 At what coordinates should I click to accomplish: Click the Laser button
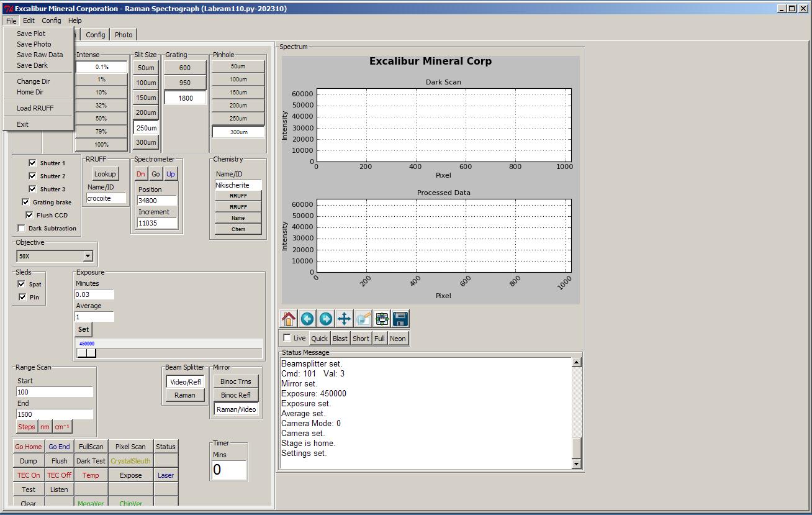click(x=166, y=475)
